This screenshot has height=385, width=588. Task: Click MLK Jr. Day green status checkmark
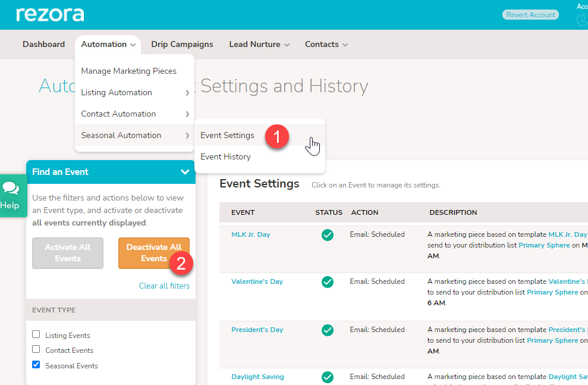point(328,235)
